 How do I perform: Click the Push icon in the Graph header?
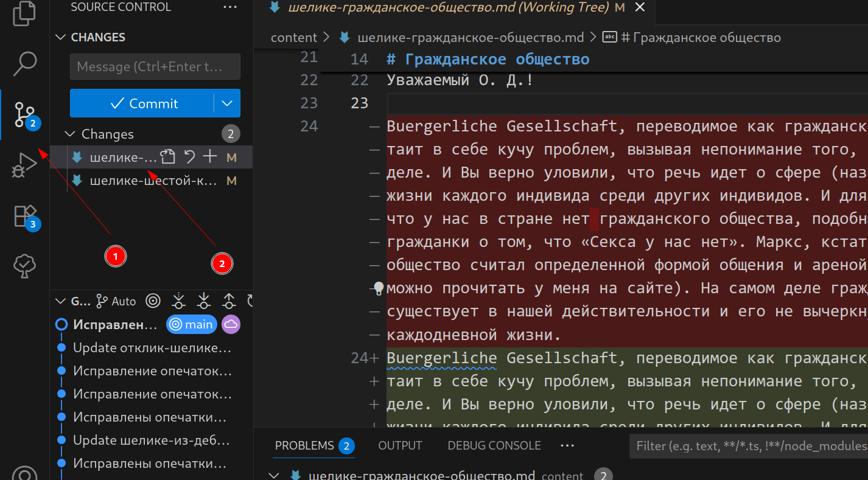(229, 301)
